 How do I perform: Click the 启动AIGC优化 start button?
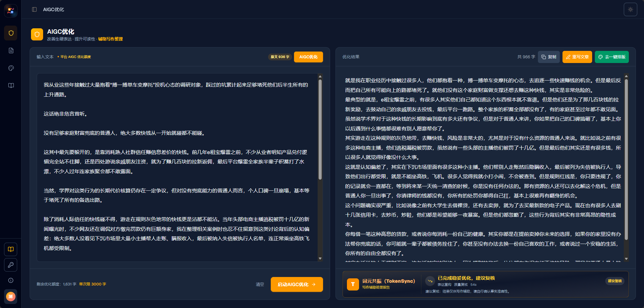coord(297,284)
